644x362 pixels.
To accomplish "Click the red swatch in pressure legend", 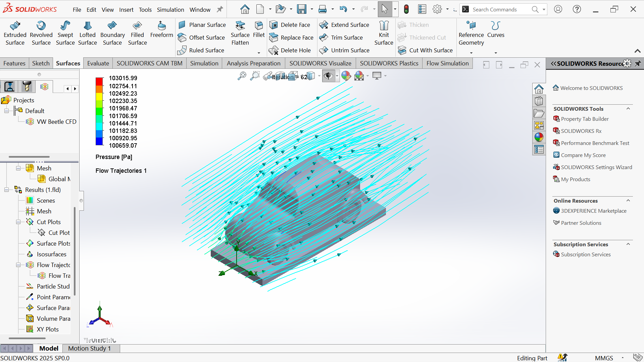I will [99, 81].
